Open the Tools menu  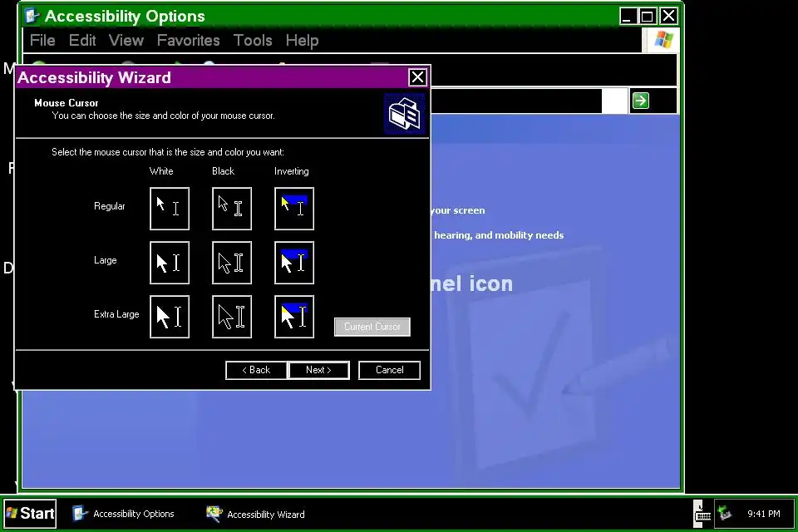tap(253, 40)
